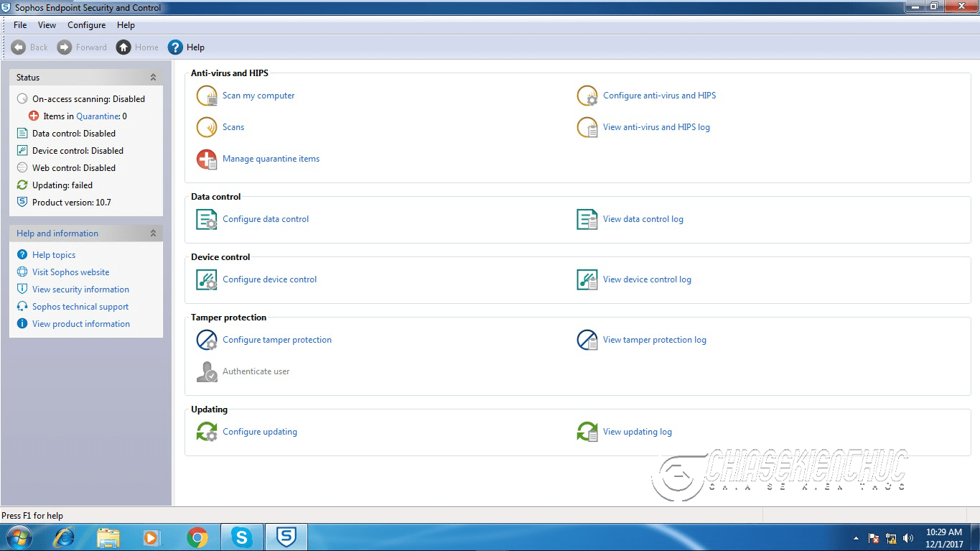This screenshot has width=980, height=551.
Task: Click the Scan my computer icon
Action: pos(207,96)
